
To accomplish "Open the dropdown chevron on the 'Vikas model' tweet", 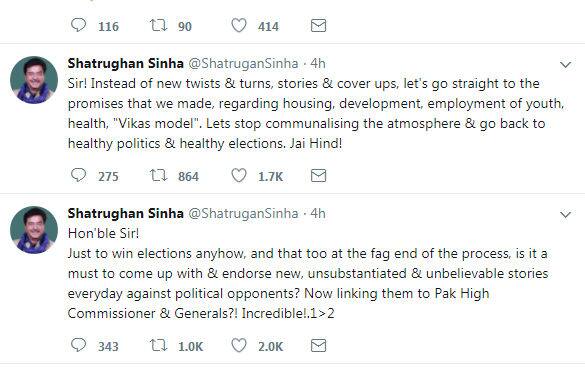I will tap(566, 65).
